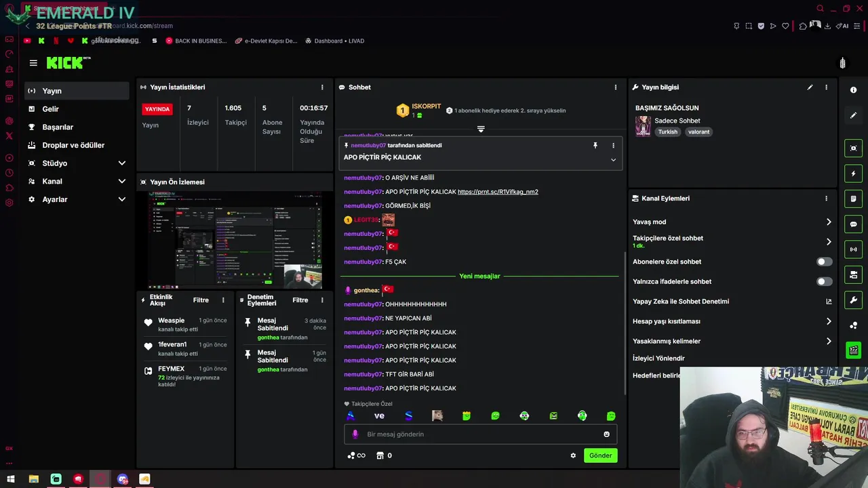Open Filtre dropdown in Denetim Eylemleri
The height and width of the screenshot is (488, 868).
pos(300,300)
